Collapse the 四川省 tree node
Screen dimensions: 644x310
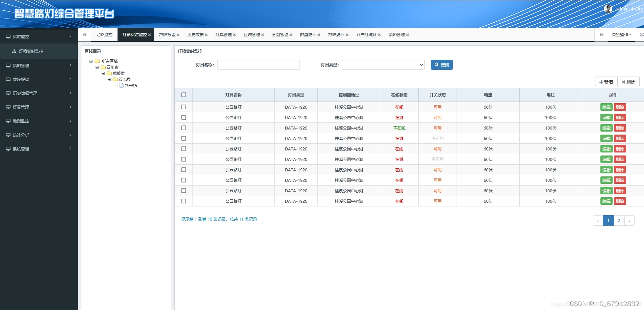[x=97, y=67]
